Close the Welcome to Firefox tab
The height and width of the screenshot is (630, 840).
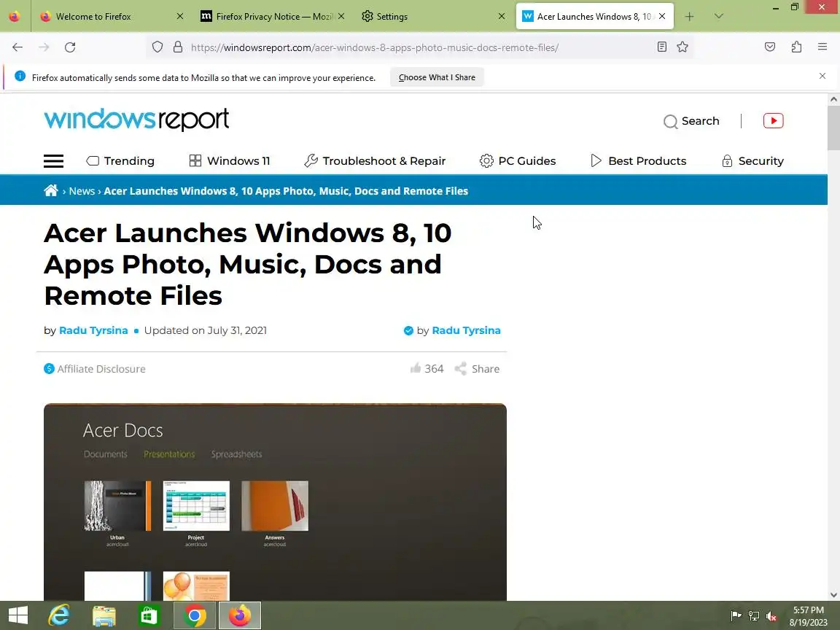coord(180,17)
